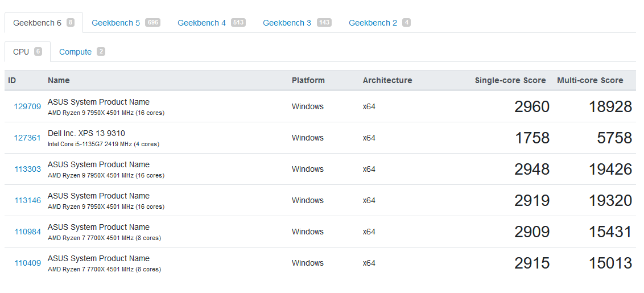
Task: Open result ID 127361
Action: pos(27,138)
